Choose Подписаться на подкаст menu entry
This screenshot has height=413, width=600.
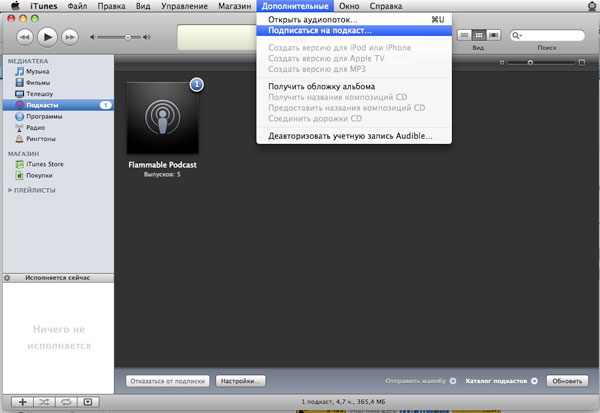coord(354,31)
